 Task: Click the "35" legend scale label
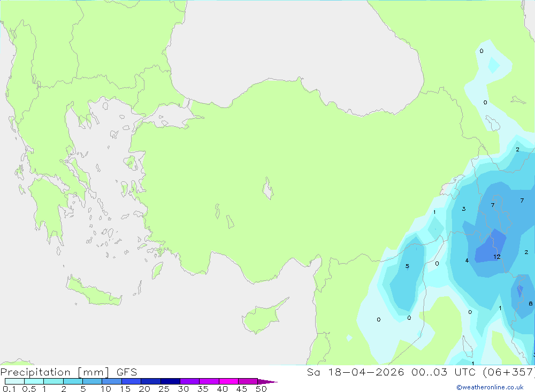click(x=203, y=389)
